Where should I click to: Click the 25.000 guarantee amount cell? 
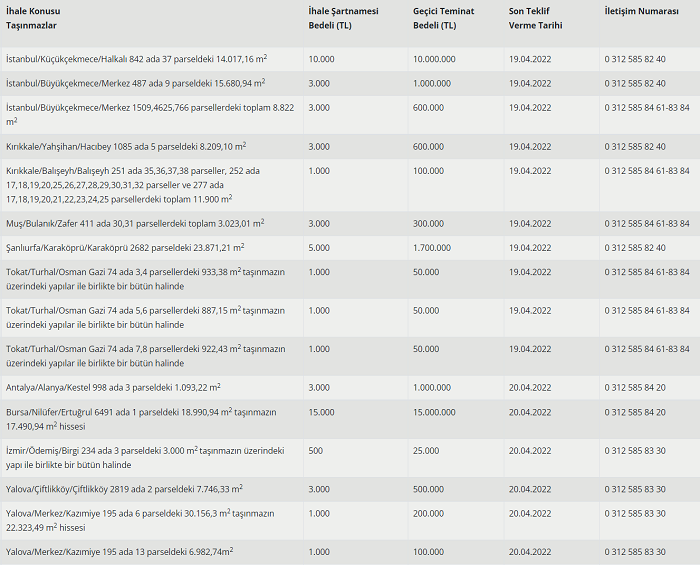[x=425, y=451]
